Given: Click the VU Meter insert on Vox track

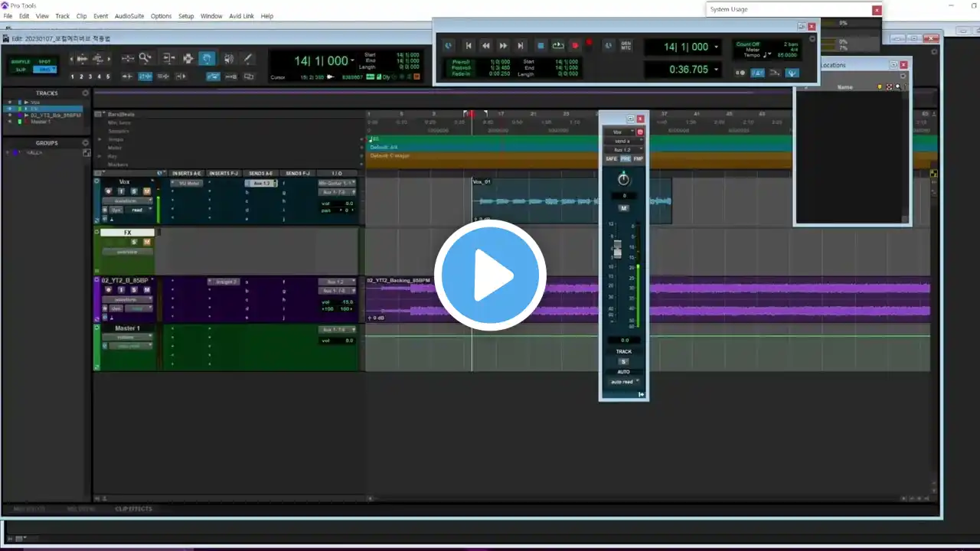Looking at the screenshot, I should tap(187, 183).
